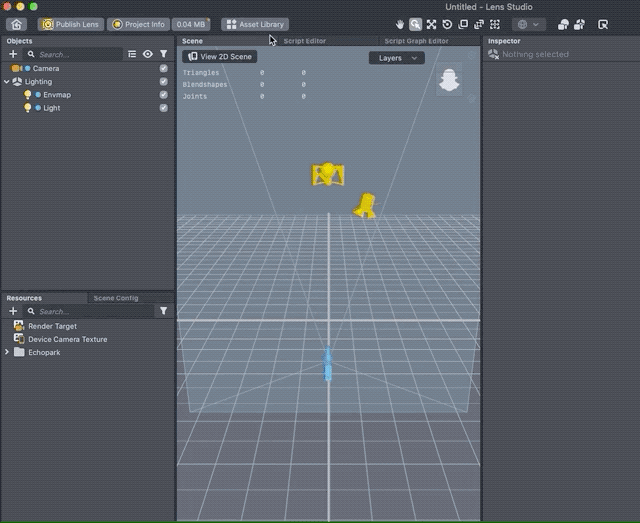The height and width of the screenshot is (523, 640).
Task: Disable the Envmap object checkbox
Action: 164,95
